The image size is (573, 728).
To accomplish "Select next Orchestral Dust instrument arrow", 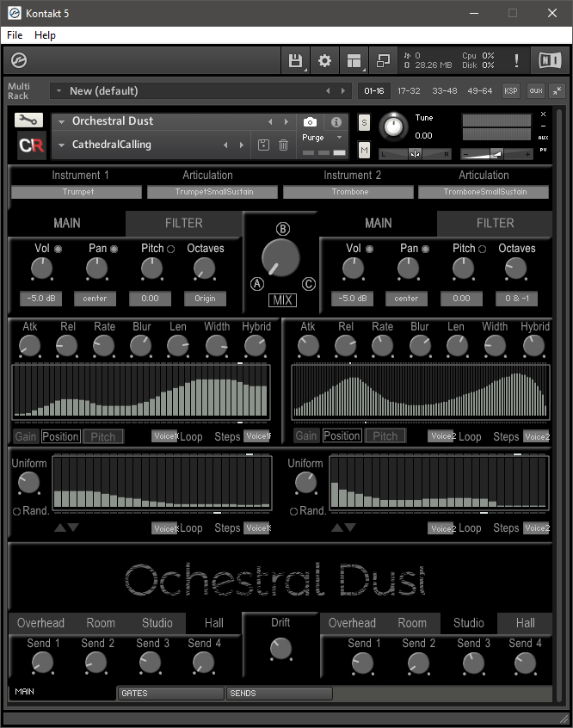I will (x=286, y=121).
